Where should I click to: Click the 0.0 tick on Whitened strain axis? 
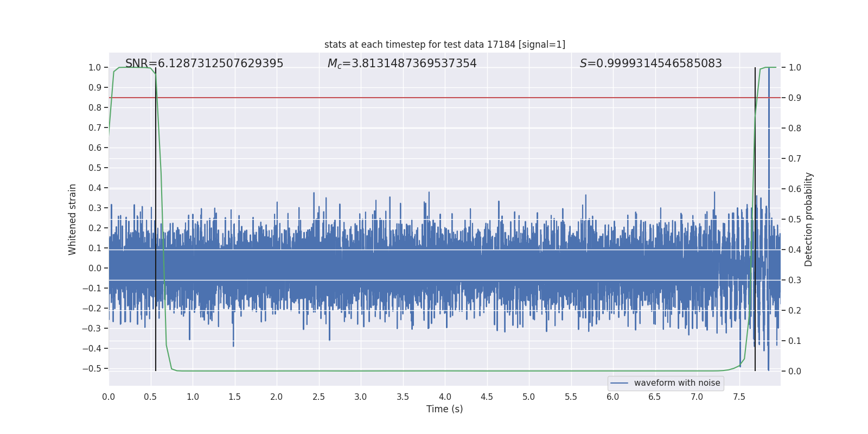point(95,268)
